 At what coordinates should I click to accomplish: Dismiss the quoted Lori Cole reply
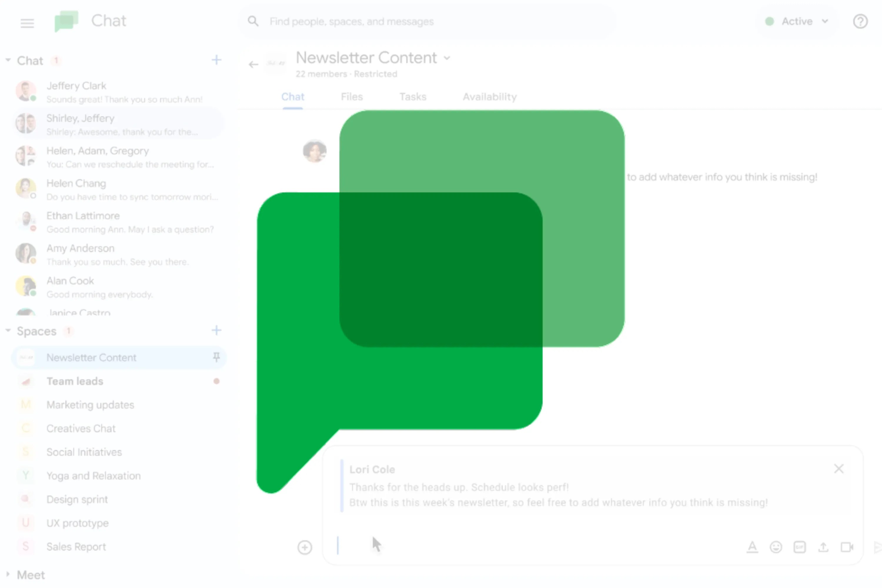pyautogui.click(x=838, y=469)
